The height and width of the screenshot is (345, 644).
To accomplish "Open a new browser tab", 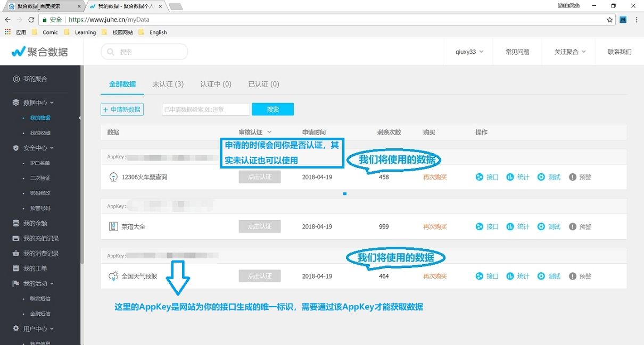I will tap(175, 6).
